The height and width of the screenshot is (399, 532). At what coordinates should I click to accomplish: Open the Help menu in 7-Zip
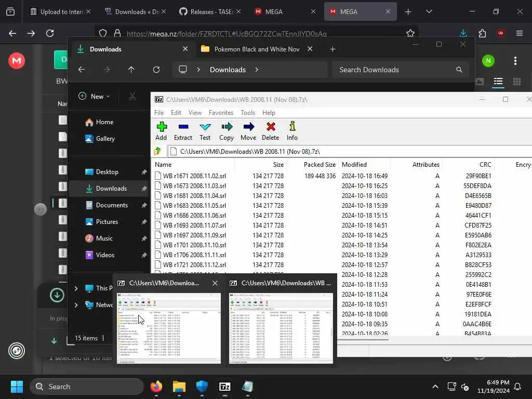269,113
